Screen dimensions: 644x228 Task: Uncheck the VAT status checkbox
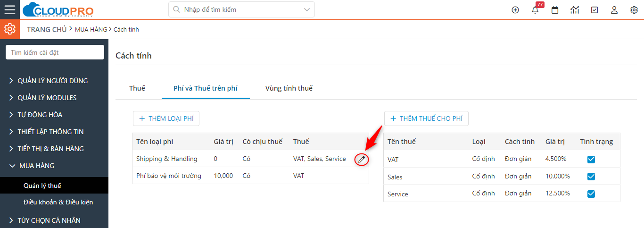[591, 160]
